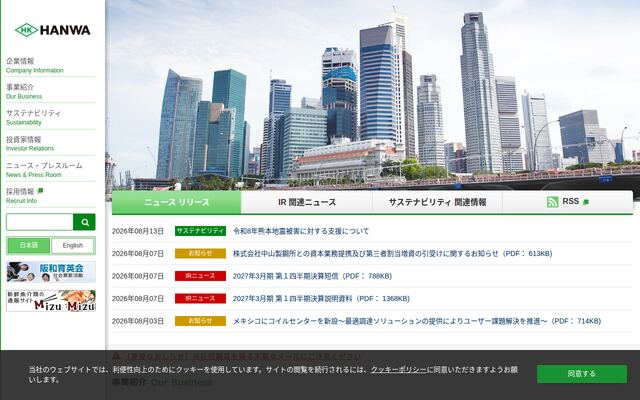The width and height of the screenshot is (640, 400).
Task: Click the external link icon next to RSS
Action: (x=586, y=202)
